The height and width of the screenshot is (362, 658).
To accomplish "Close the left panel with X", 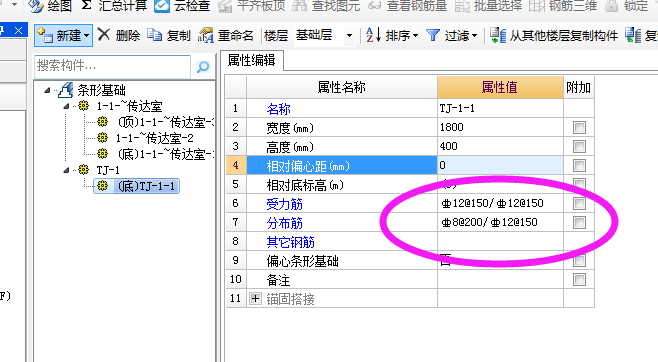I will tap(18, 31).
